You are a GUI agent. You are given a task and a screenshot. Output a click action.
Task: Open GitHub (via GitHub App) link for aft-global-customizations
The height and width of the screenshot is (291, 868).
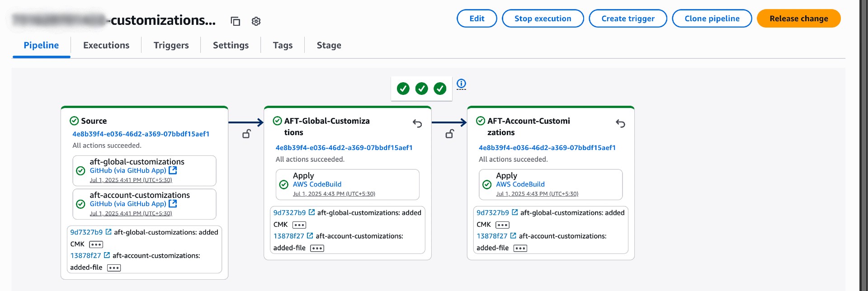coord(128,170)
